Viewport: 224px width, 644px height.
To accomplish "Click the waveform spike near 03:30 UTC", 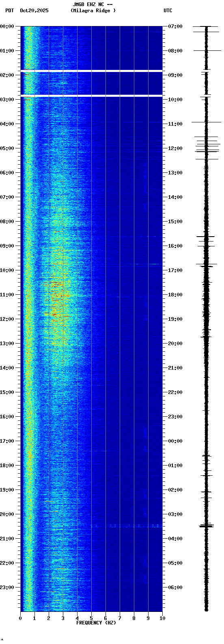I will pos(206,526).
